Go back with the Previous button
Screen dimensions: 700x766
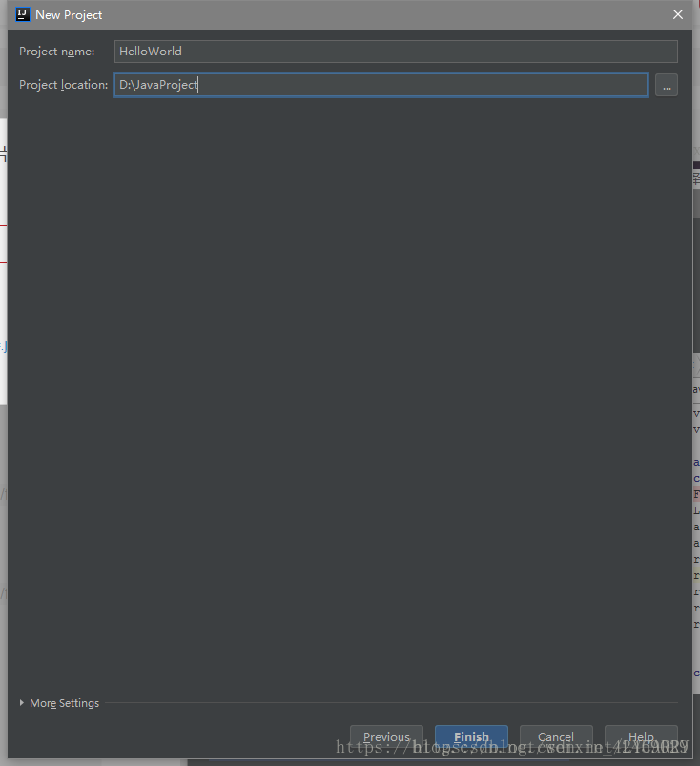[x=386, y=736]
